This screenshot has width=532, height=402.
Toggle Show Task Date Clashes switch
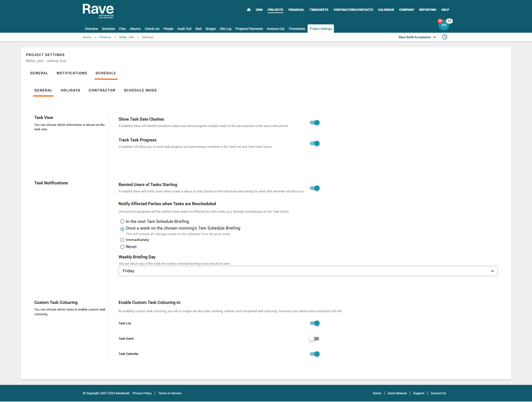pos(314,123)
